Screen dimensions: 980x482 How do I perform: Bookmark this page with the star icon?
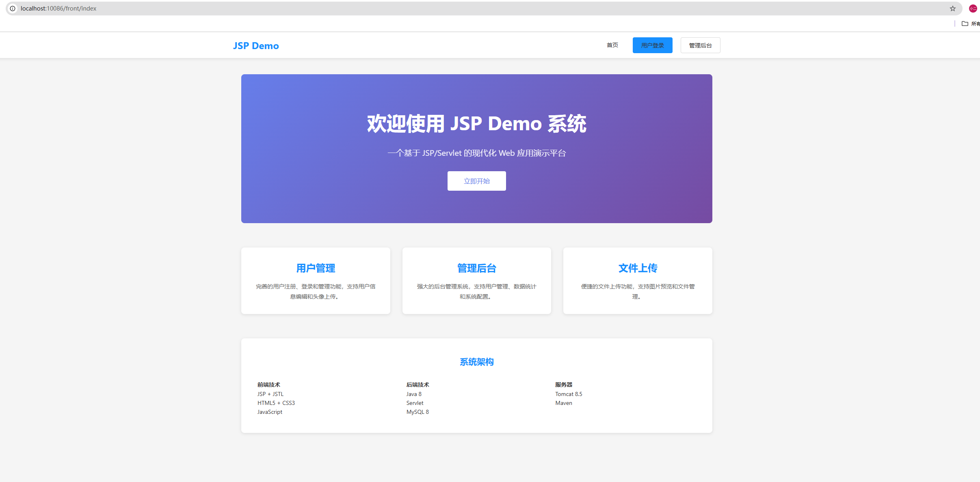(953, 9)
